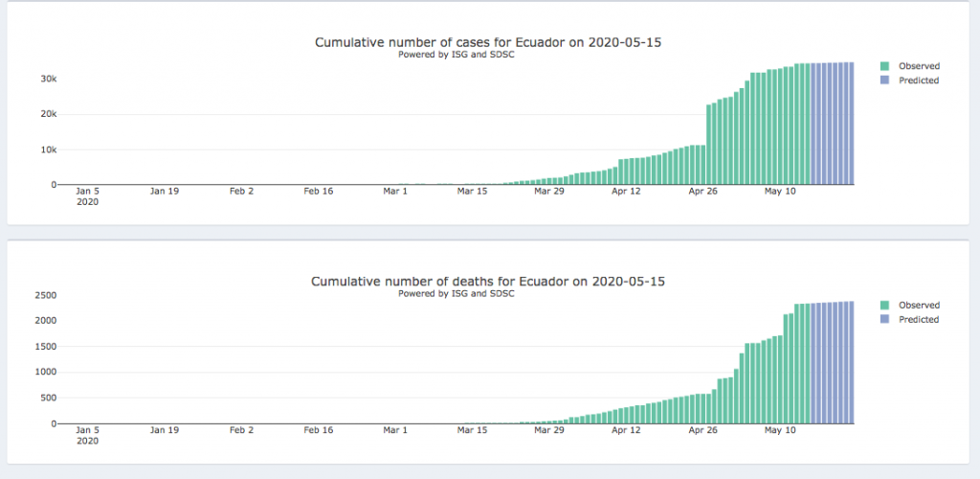Click 'Powered by ISG and SDSC' under cases title
The width and height of the screenshot is (980, 479).
[456, 55]
